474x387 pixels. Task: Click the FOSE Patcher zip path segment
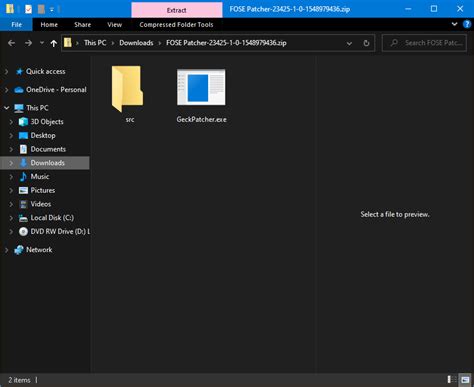[226, 43]
